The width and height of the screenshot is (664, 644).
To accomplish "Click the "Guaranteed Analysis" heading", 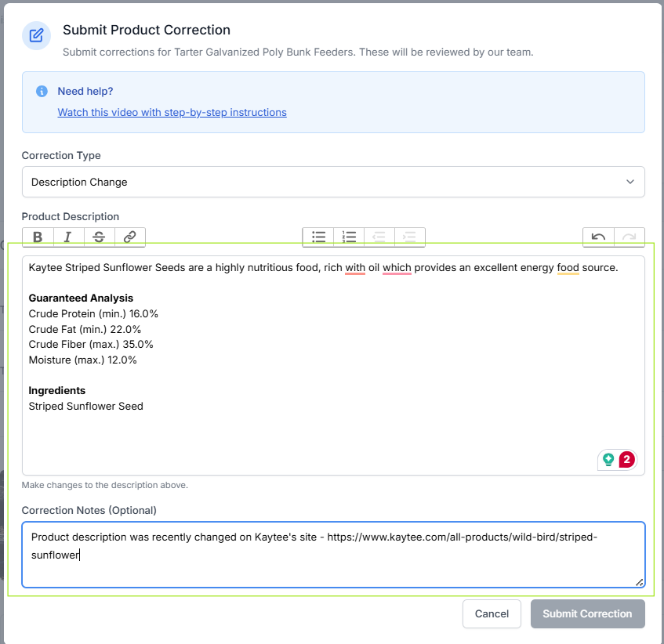I will point(81,298).
